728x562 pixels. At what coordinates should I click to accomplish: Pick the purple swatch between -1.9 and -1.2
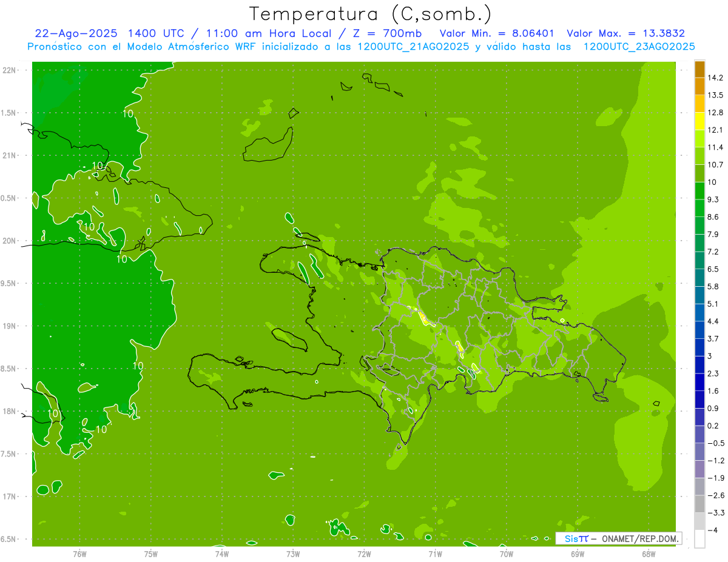(x=699, y=469)
